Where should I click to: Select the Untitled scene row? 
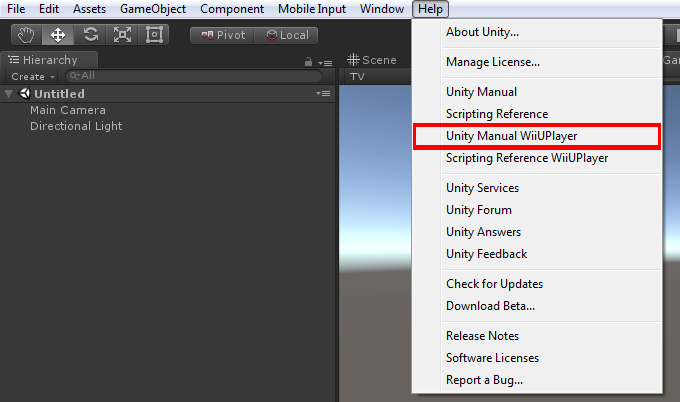point(167,94)
